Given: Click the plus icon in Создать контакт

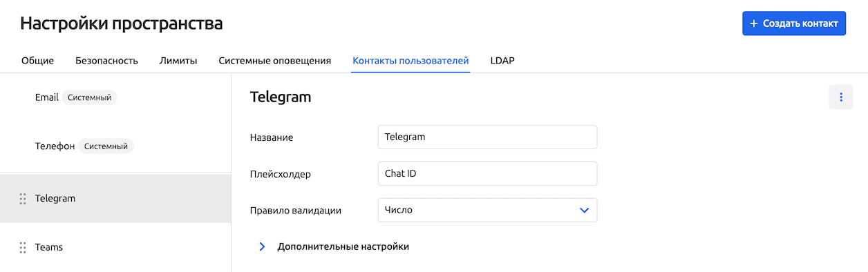Looking at the screenshot, I should click(x=754, y=23).
